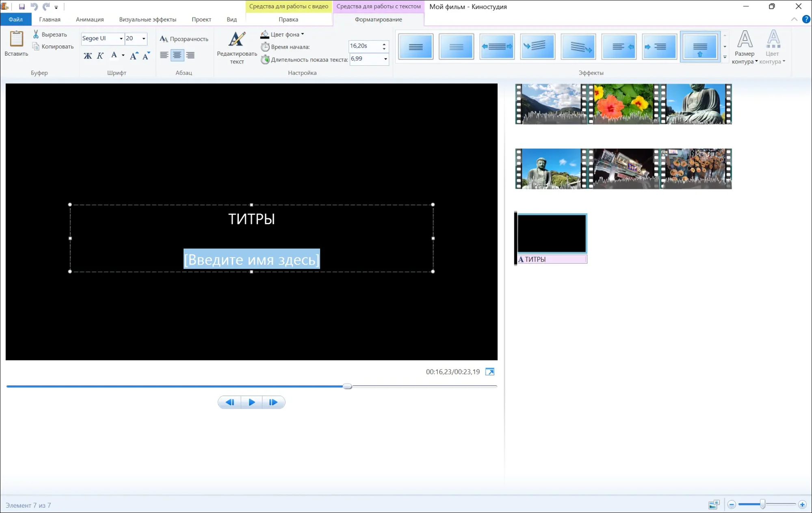Zoom in the timeline with plus button

point(802,504)
